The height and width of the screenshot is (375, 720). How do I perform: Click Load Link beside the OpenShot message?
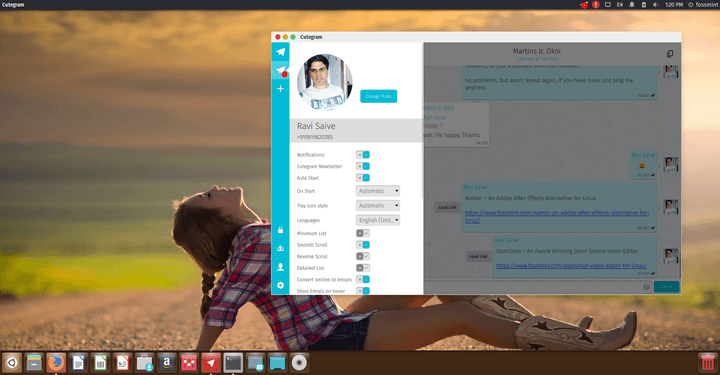click(x=478, y=256)
